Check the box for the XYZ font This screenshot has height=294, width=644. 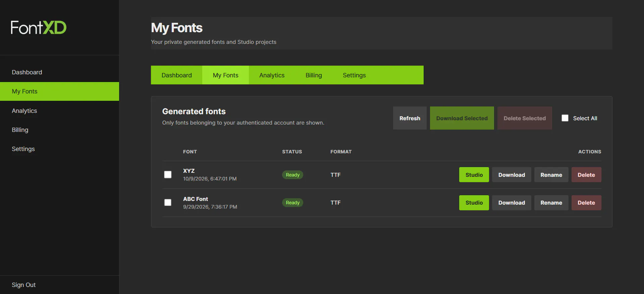tap(168, 175)
